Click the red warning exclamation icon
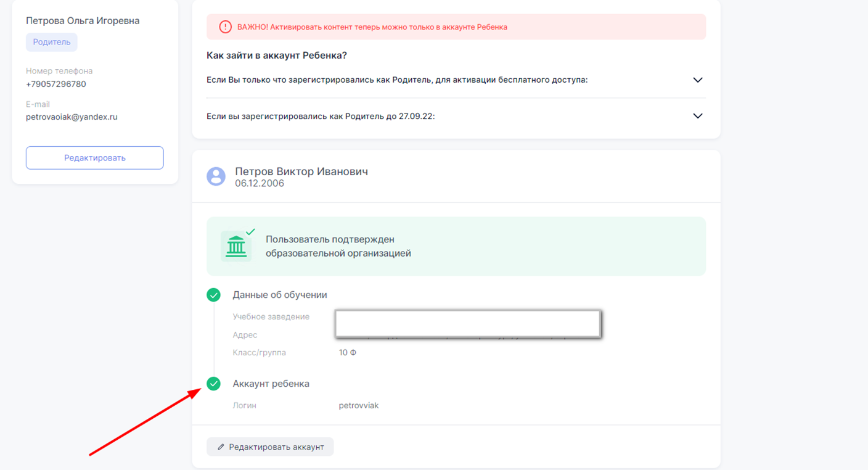This screenshot has height=470, width=868. (x=225, y=27)
